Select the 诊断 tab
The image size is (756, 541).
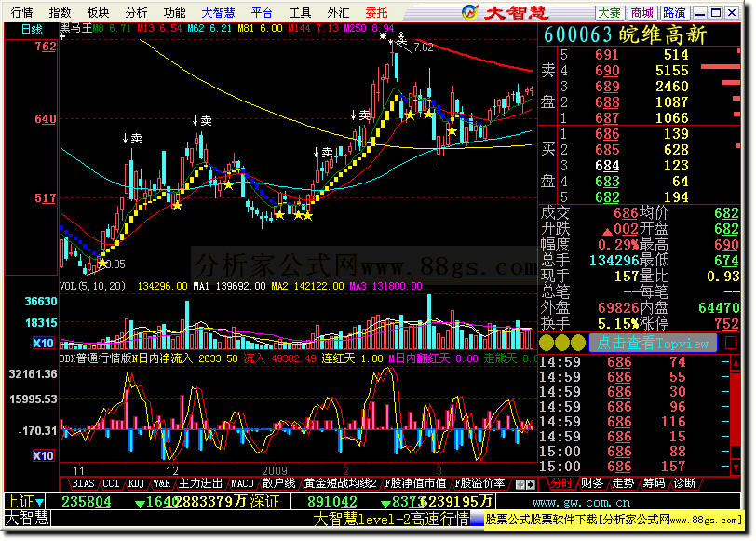684,483
